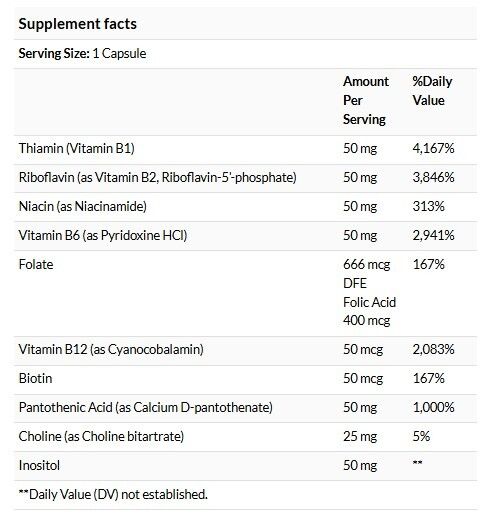Image resolution: width=493 pixels, height=522 pixels.
Task: Click the Supplement facts heading
Action: [77, 24]
